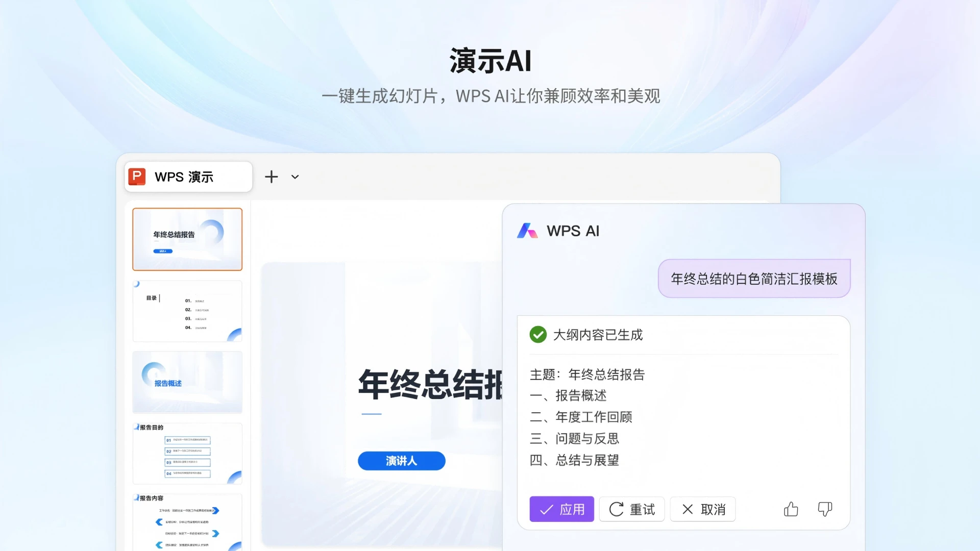Image resolution: width=980 pixels, height=551 pixels.
Task: Select the 报告内容 slide thumbnail
Action: coord(187,522)
